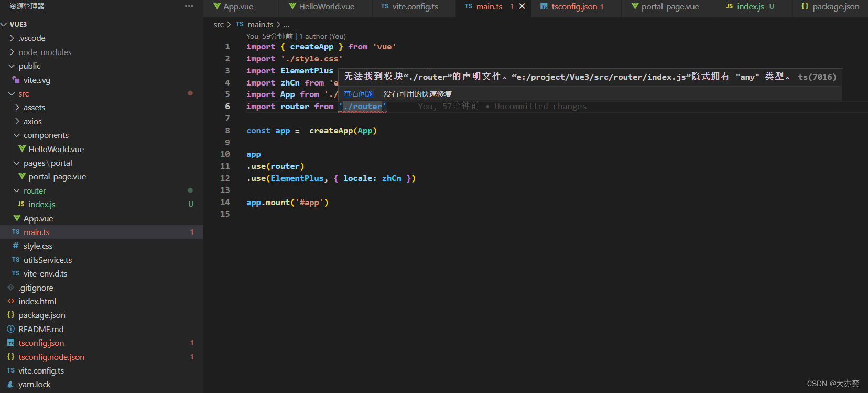The width and height of the screenshot is (868, 393).
Task: Expand the assets folder
Action: 17,107
